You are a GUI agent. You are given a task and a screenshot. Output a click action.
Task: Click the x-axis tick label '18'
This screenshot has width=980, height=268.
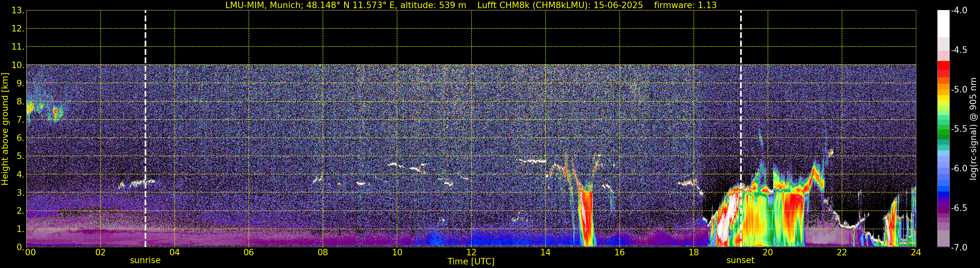coord(694,252)
